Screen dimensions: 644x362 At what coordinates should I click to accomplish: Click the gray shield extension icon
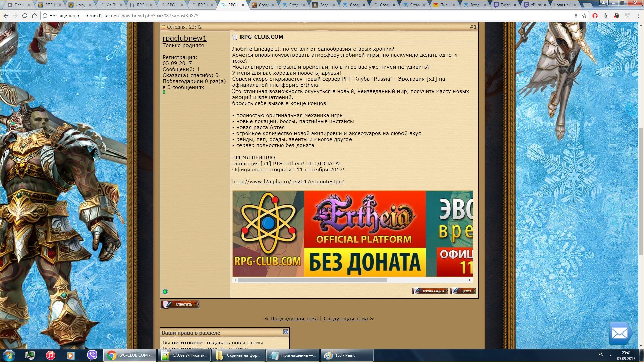(627, 16)
